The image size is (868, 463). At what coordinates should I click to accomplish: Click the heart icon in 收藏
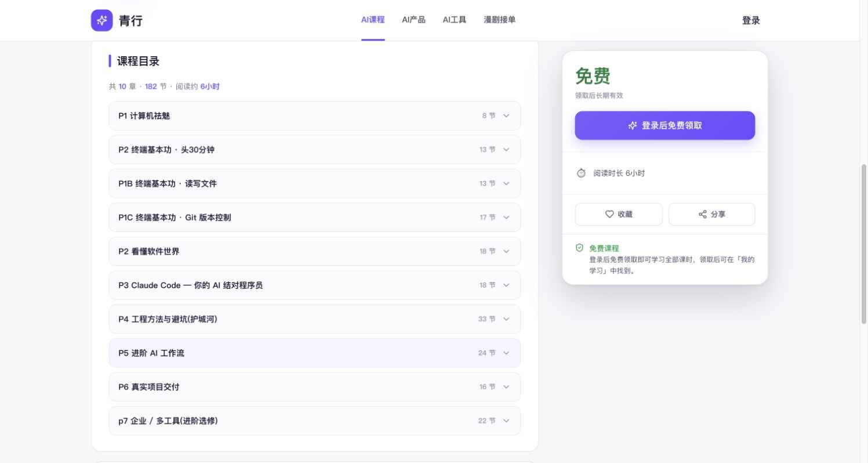pos(609,214)
